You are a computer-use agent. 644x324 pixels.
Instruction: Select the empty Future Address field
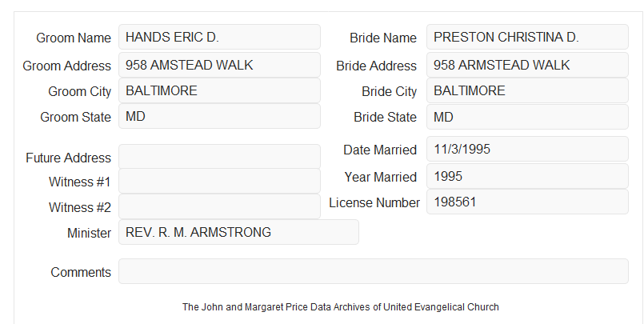(x=219, y=157)
